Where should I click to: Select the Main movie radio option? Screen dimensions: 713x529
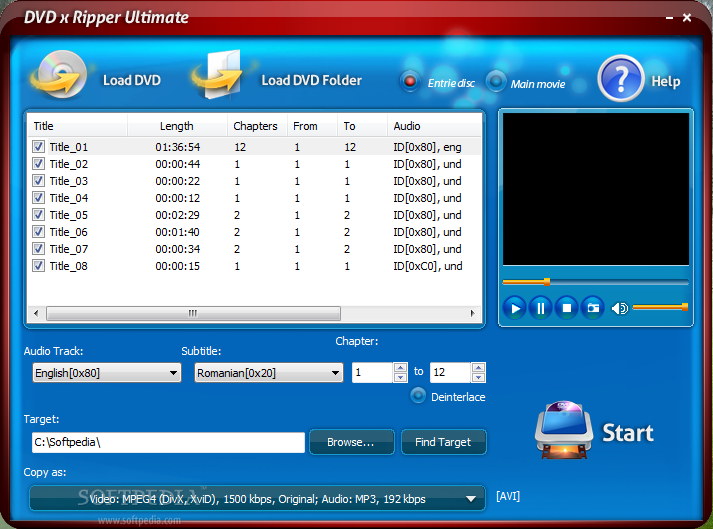(496, 81)
